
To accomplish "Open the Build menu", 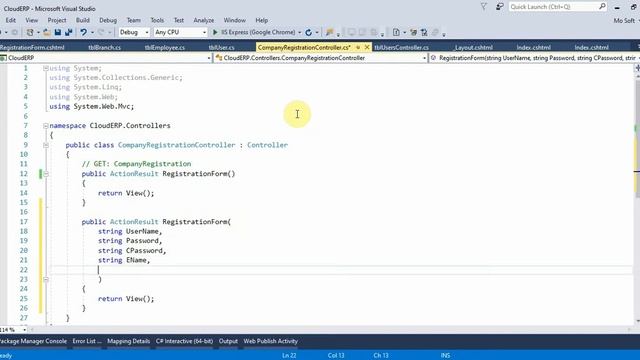I will pyautogui.click(x=82, y=20).
